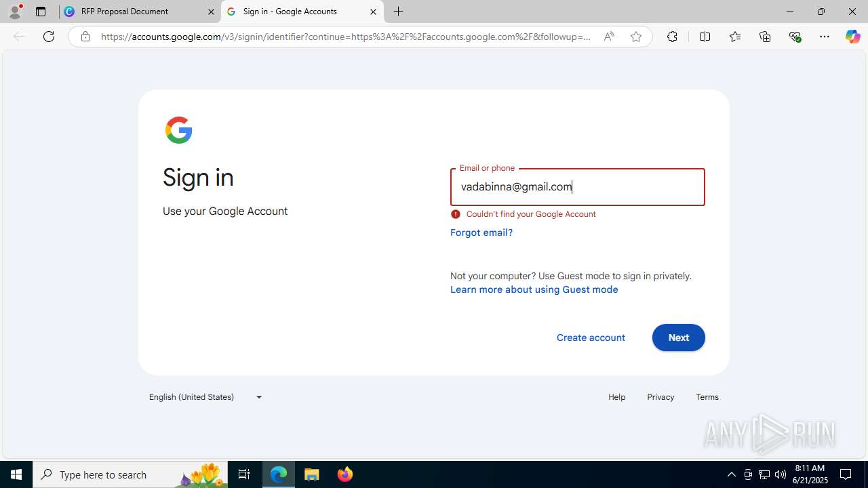Add this page to favorites
This screenshot has width=868, height=488.
[635, 37]
